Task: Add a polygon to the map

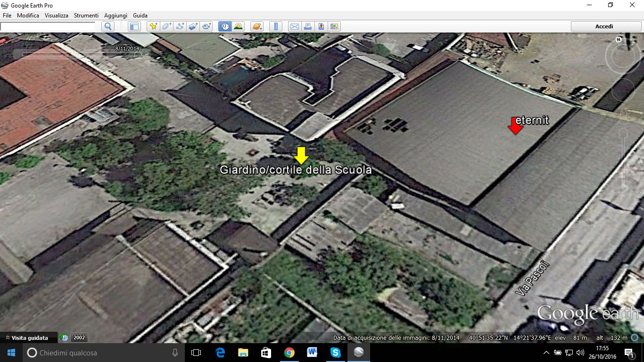Action: tap(166, 26)
